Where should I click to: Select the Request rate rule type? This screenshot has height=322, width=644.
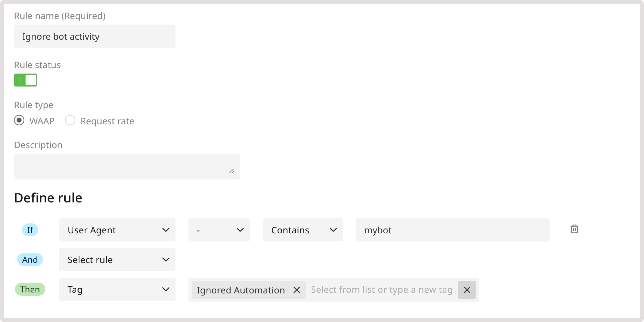click(70, 121)
